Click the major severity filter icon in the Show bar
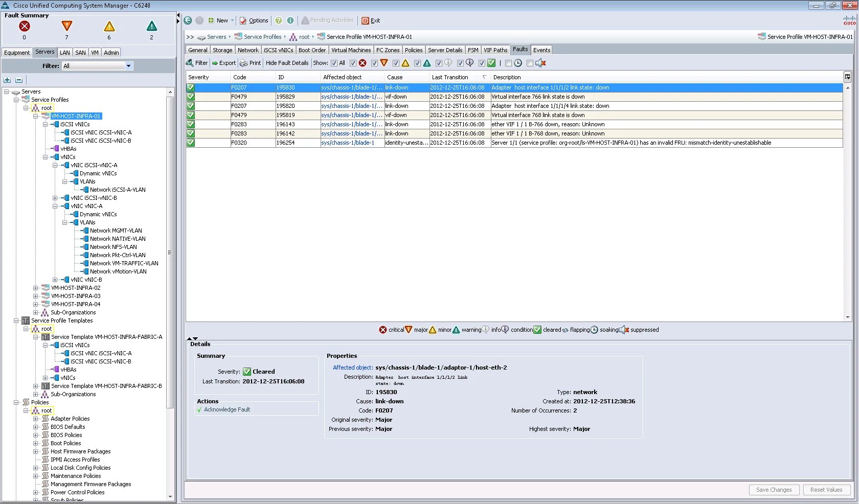This screenshot has width=859, height=504. (x=384, y=63)
